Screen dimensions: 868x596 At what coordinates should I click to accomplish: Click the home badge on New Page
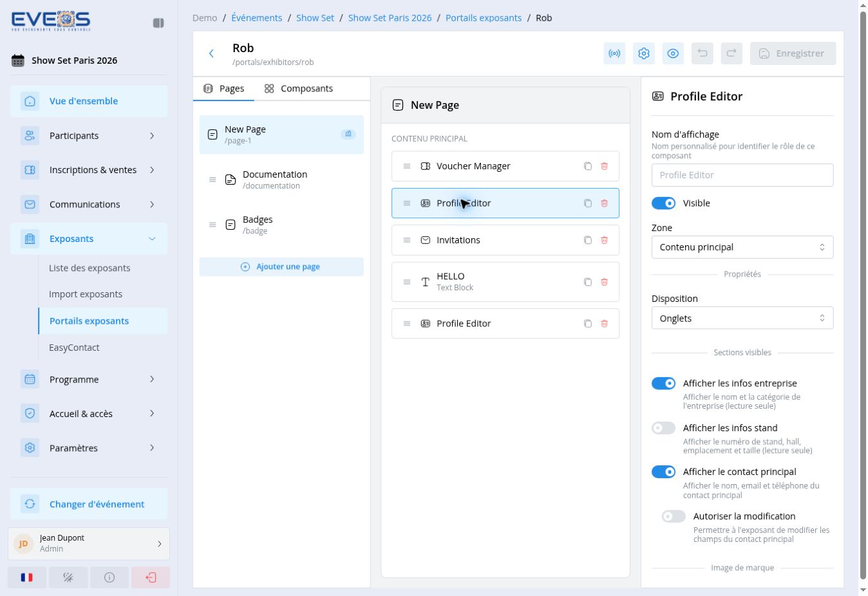pyautogui.click(x=348, y=134)
